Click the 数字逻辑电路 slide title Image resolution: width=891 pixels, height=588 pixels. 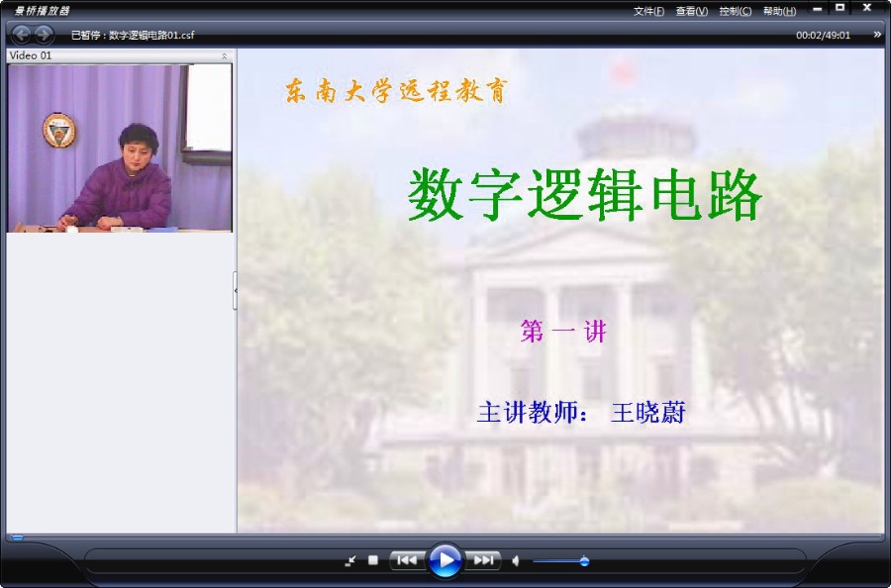585,195
